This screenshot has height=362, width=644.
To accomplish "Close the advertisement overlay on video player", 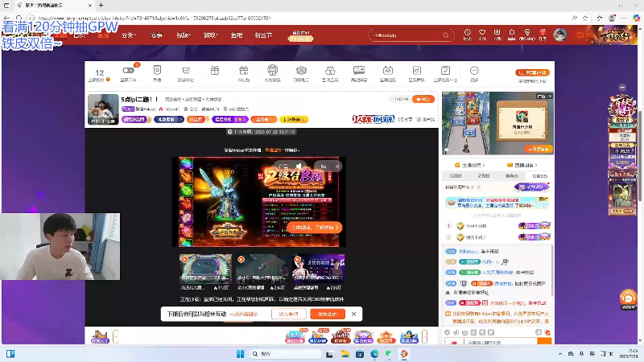I will point(337,167).
